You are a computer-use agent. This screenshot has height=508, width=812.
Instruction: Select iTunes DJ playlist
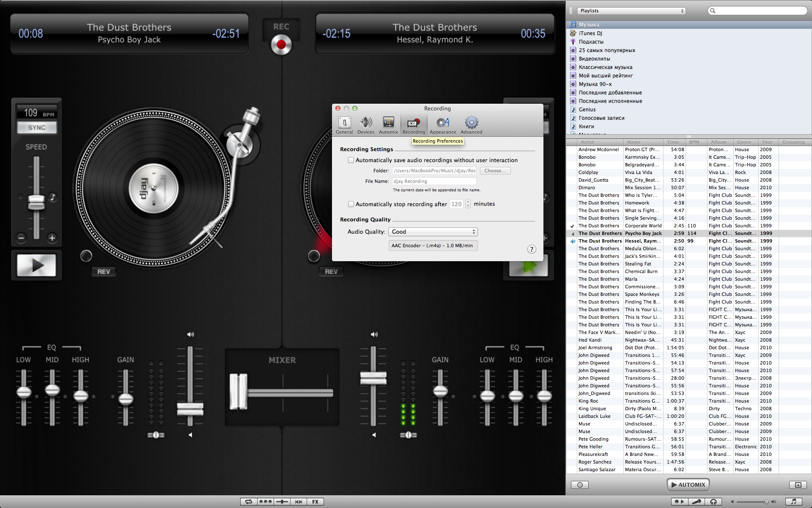pyautogui.click(x=689, y=33)
